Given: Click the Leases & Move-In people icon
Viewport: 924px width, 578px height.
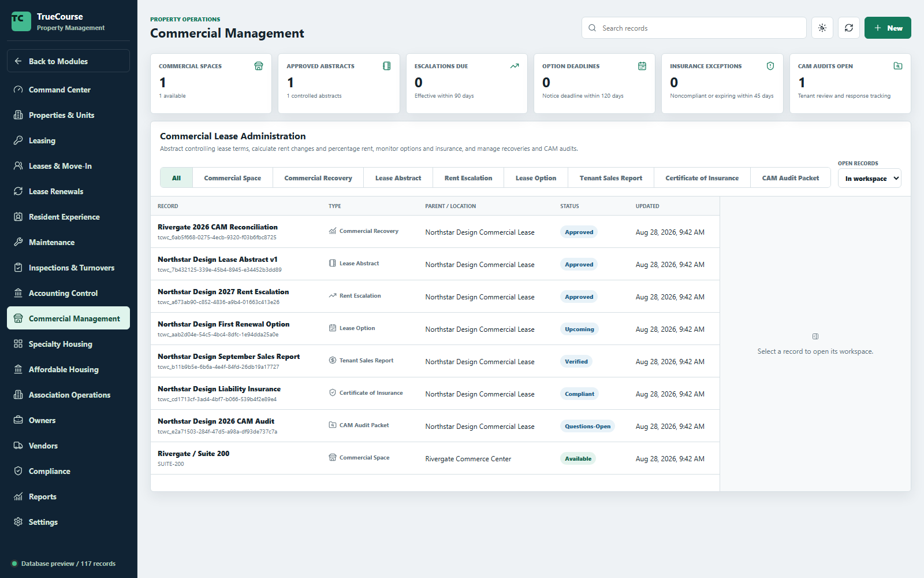Looking at the screenshot, I should coord(18,166).
